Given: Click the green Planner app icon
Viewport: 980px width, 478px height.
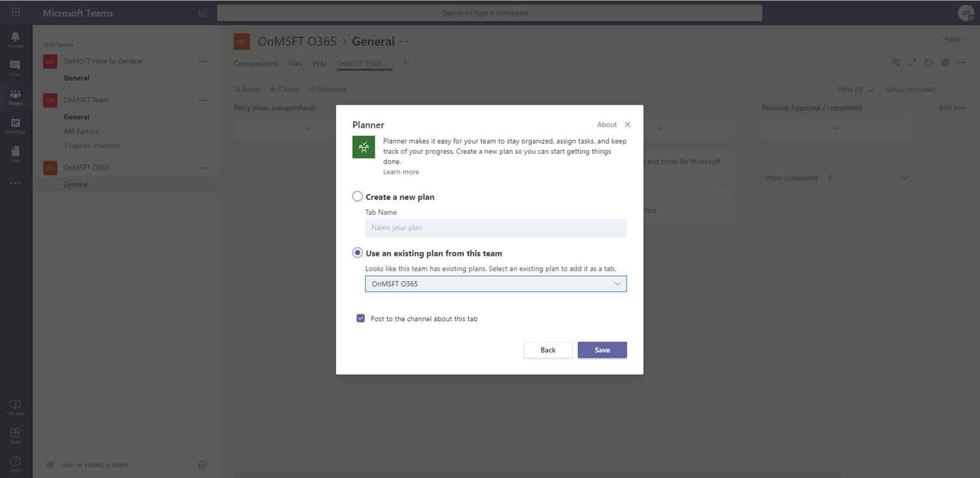Looking at the screenshot, I should point(363,147).
